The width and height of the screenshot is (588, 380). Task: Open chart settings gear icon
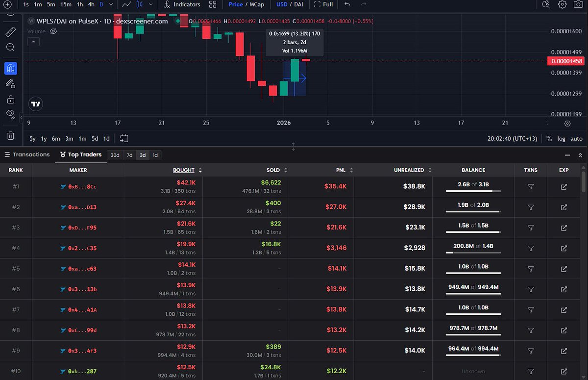(563, 4)
